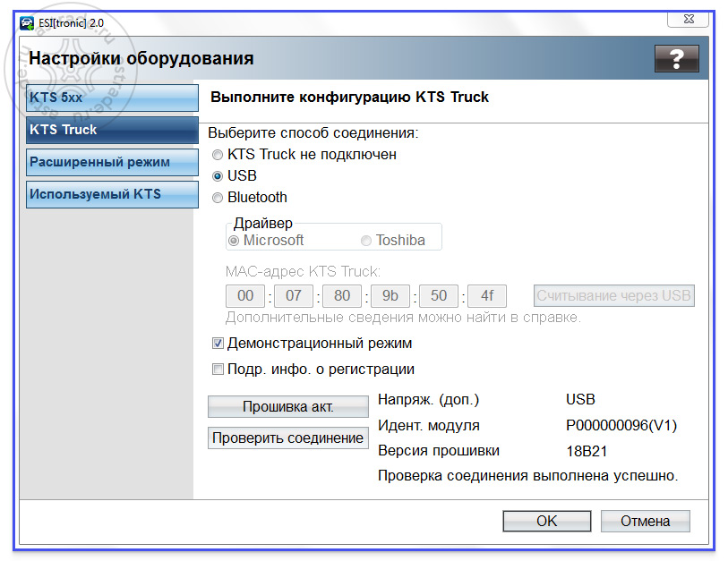Click the 'Выберите способ соединения:' label

tap(313, 133)
